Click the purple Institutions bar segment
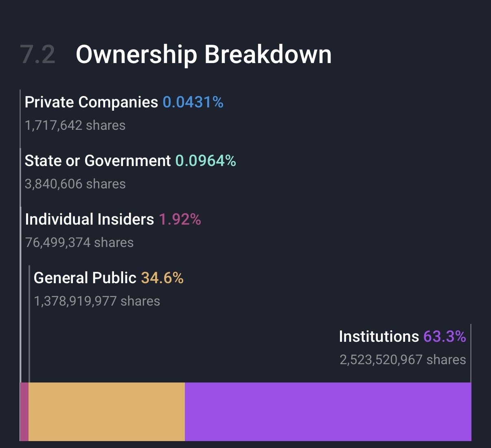The image size is (491, 448). tap(328, 411)
